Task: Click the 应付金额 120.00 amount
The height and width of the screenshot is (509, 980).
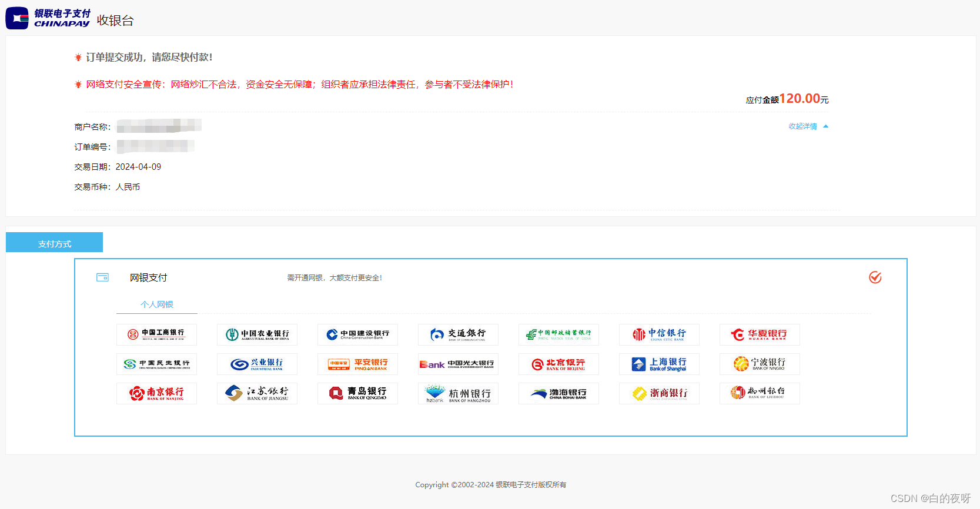Action: pos(787,99)
